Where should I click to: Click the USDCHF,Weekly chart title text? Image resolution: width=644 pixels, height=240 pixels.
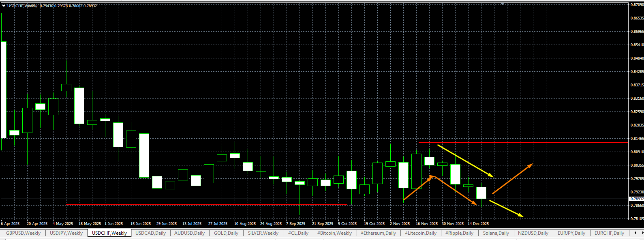pyautogui.click(x=22, y=6)
